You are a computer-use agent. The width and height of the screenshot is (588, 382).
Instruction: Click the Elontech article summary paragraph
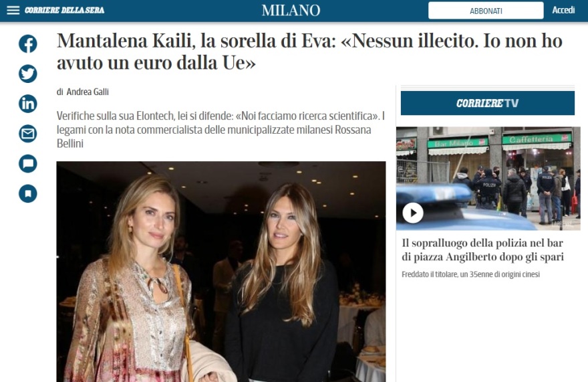(x=221, y=130)
